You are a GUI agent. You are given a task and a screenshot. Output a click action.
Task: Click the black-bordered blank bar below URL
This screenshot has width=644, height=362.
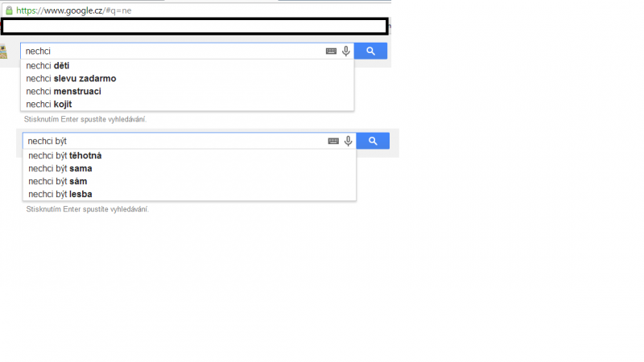point(195,27)
